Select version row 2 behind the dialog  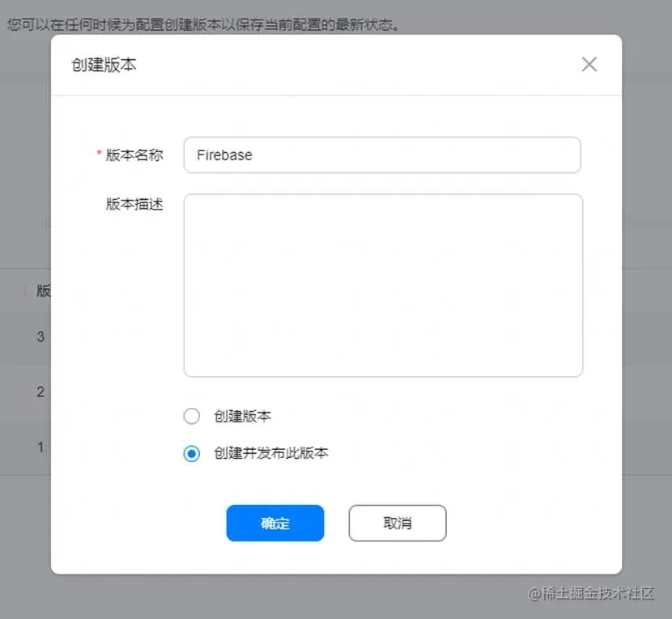[40, 392]
